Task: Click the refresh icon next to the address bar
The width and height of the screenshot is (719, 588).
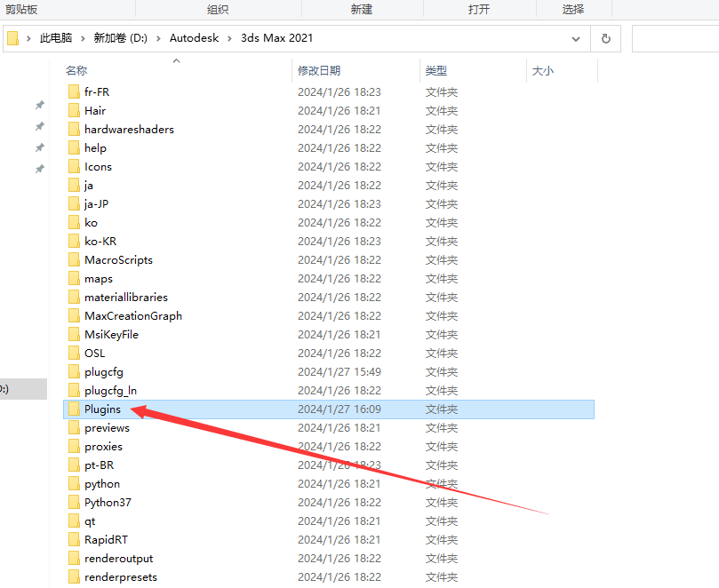Action: coord(604,38)
